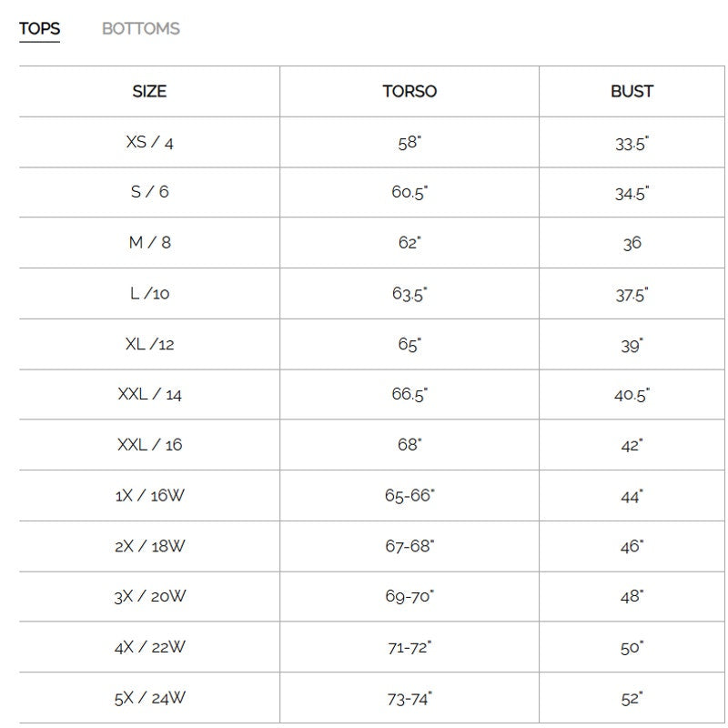Switch to the BOTTOMS tab
Image resolution: width=728 pixels, height=728 pixels.
click(140, 29)
